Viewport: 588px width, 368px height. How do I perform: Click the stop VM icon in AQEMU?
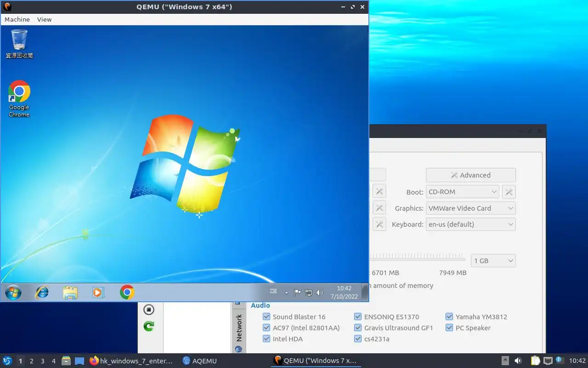(x=148, y=309)
